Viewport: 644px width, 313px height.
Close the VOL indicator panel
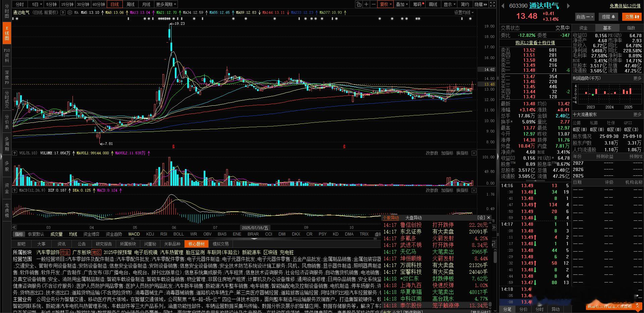tap(474, 153)
